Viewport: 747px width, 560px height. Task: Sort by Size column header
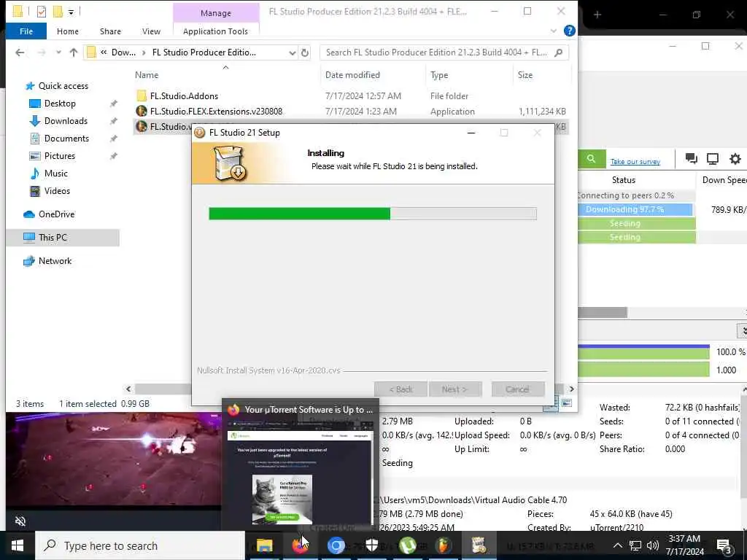(525, 75)
